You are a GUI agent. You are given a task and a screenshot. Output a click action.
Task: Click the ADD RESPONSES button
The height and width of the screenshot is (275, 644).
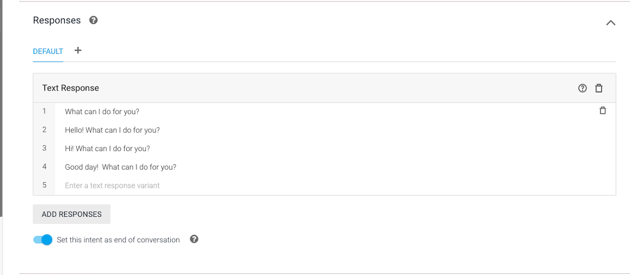tap(71, 214)
